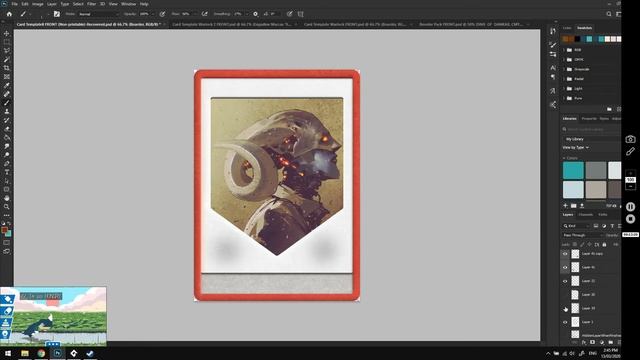Open Steam from the taskbar
This screenshot has width=640, height=360.
point(90,353)
